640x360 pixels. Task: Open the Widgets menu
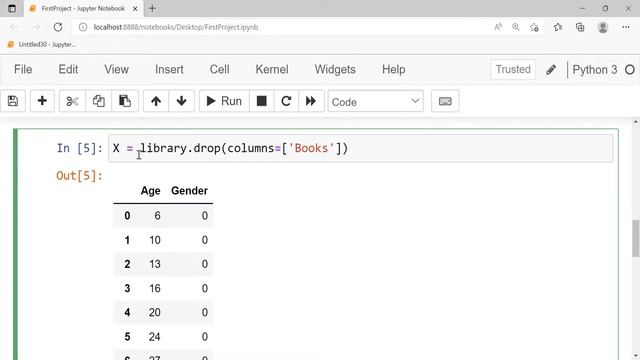pyautogui.click(x=335, y=69)
